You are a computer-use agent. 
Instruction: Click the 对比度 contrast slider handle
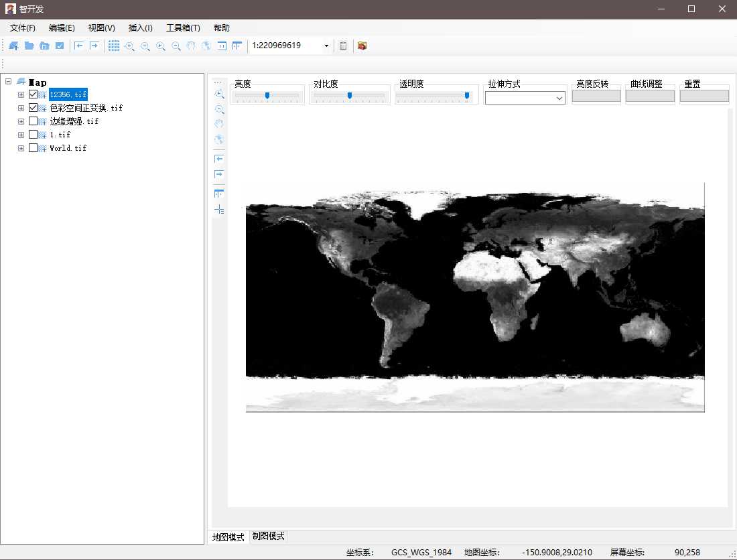point(350,95)
